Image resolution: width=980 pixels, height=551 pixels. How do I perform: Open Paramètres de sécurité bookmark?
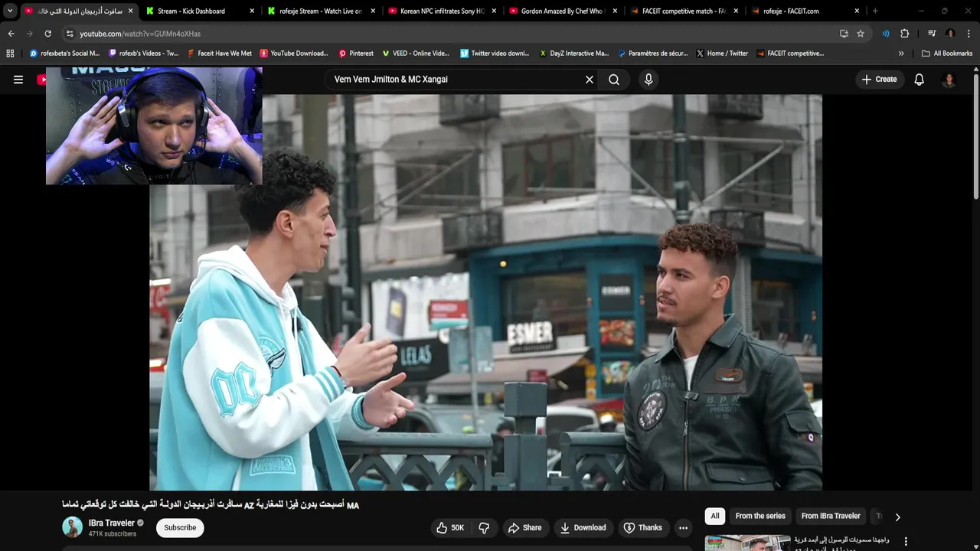click(x=652, y=54)
